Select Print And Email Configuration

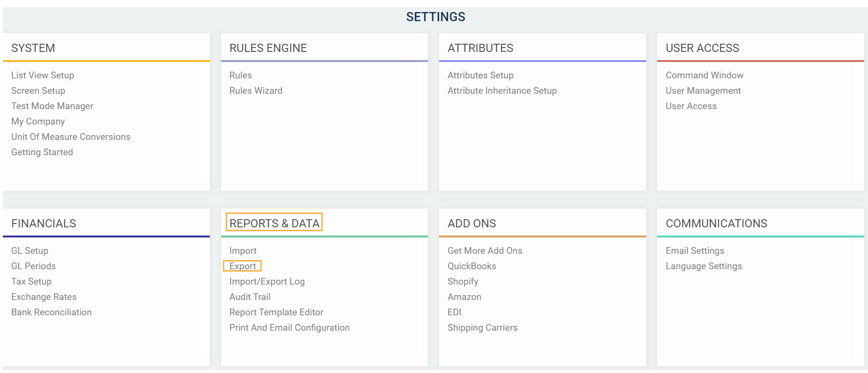289,328
